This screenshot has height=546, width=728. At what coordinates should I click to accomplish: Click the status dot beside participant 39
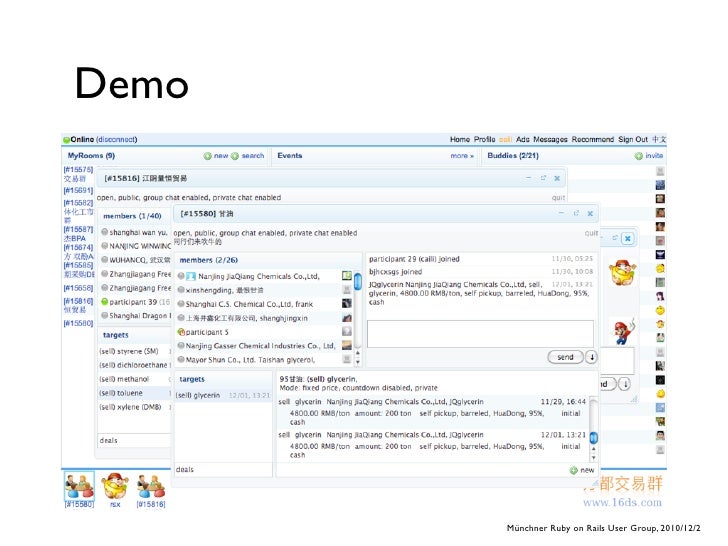(x=105, y=302)
